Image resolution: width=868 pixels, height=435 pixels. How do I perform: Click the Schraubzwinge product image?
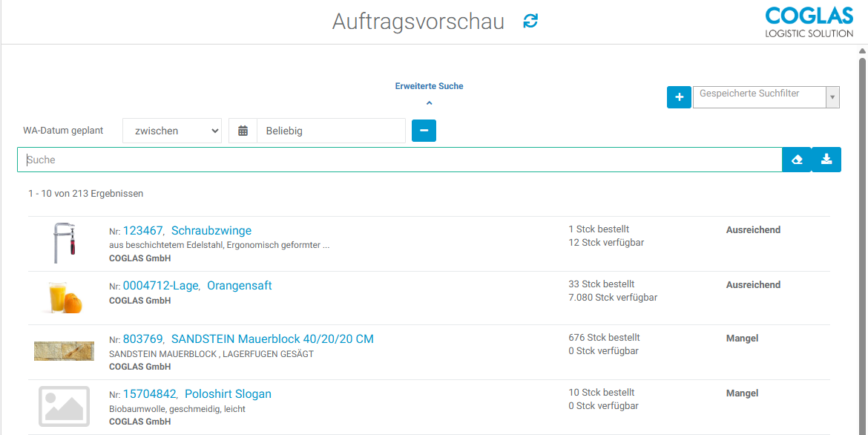64,243
